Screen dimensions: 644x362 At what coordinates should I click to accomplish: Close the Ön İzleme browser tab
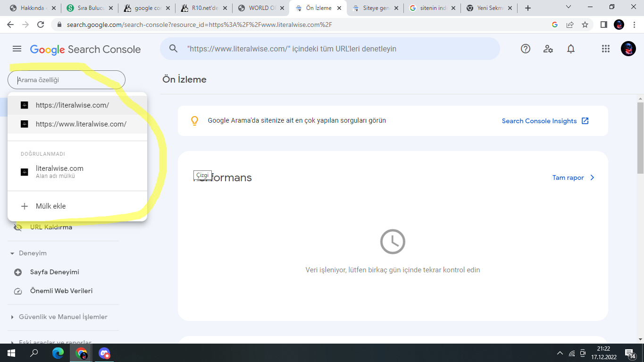[339, 8]
